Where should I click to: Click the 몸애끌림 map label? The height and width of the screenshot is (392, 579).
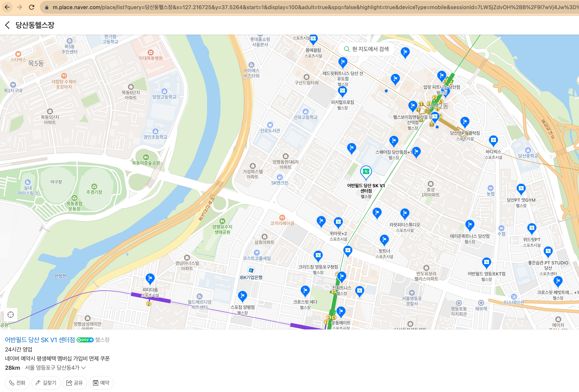[x=313, y=50]
